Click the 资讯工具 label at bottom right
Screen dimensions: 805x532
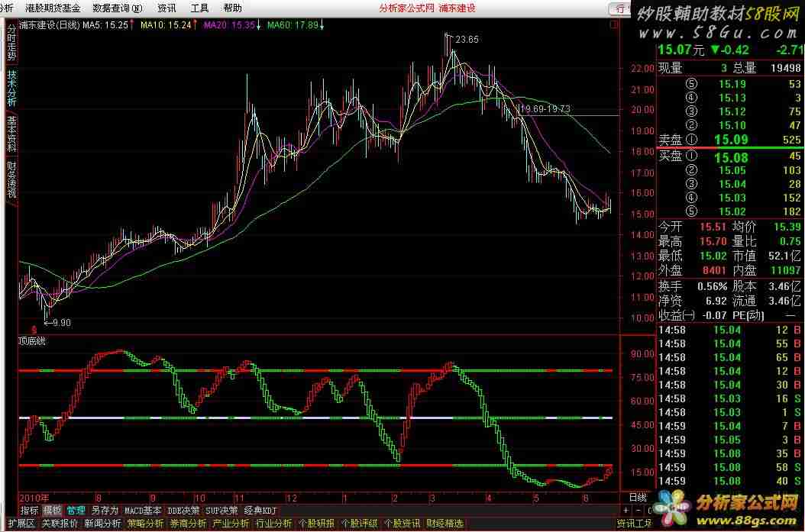(x=635, y=524)
